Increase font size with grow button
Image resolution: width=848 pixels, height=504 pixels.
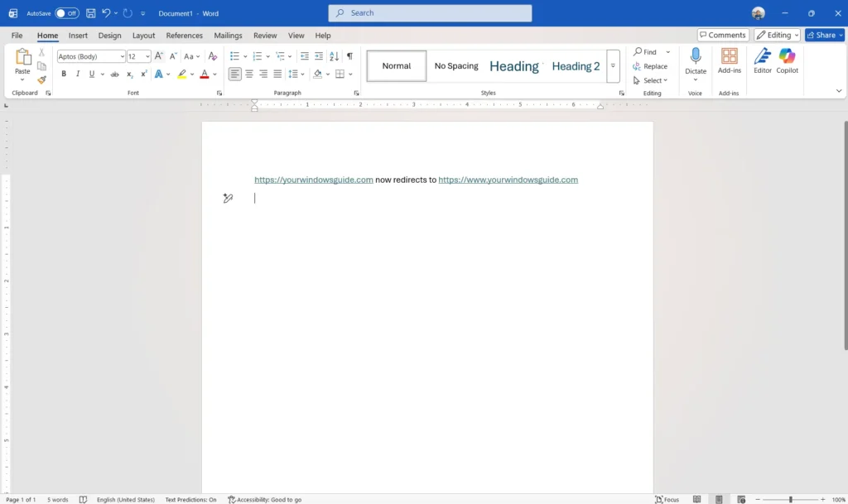[x=158, y=56]
